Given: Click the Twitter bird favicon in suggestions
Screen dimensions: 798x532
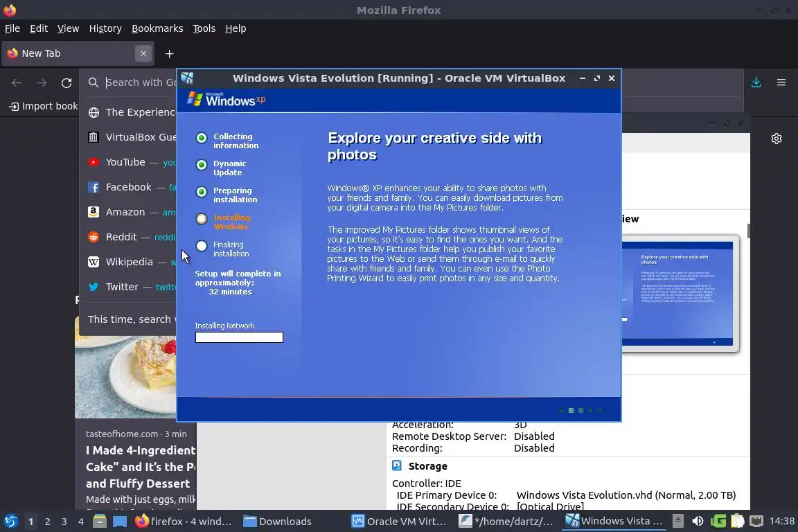Looking at the screenshot, I should 94,287.
